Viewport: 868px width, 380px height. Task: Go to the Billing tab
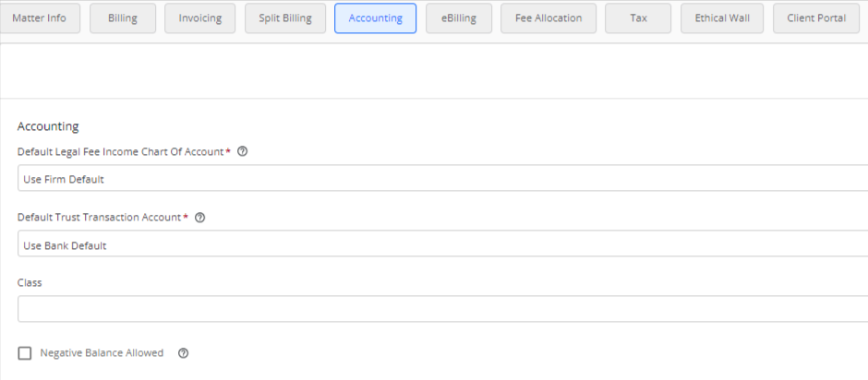click(x=122, y=18)
